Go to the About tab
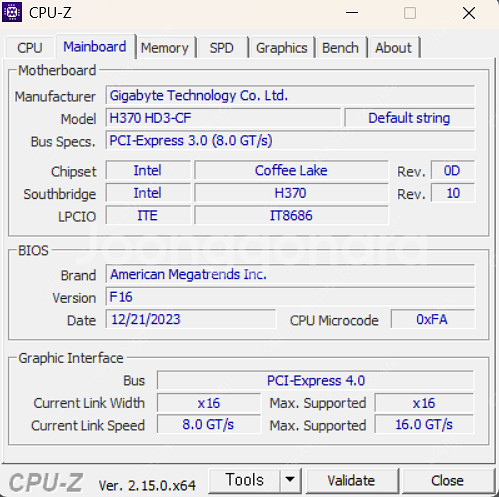The image size is (499, 497). click(x=393, y=48)
